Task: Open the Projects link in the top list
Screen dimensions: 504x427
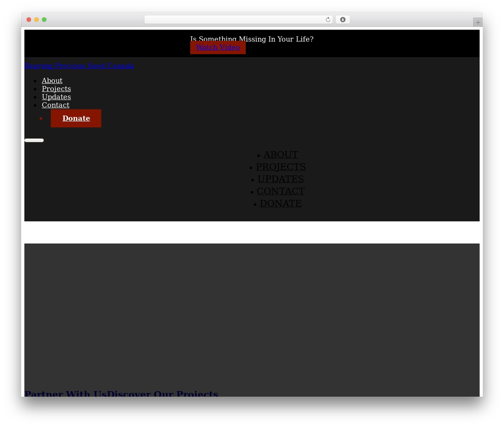Action: click(56, 89)
